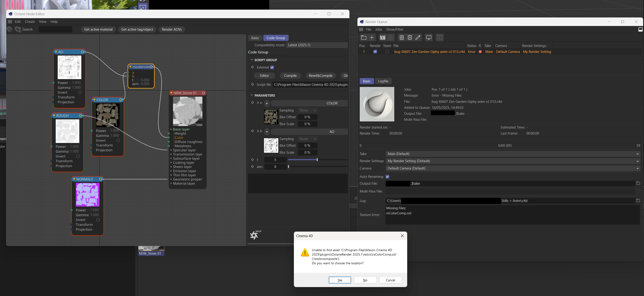Viewport: 644px width, 296px height.
Task: Open a project via Render Queue folder icon
Action: 363,38
